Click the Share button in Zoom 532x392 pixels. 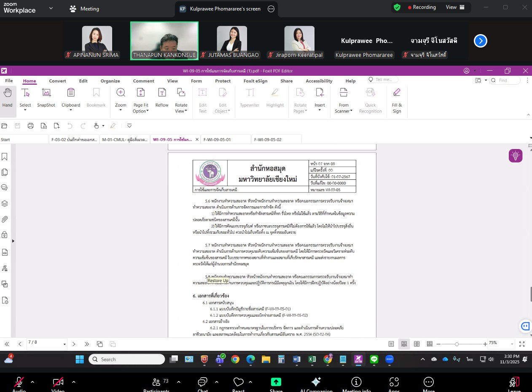click(276, 382)
